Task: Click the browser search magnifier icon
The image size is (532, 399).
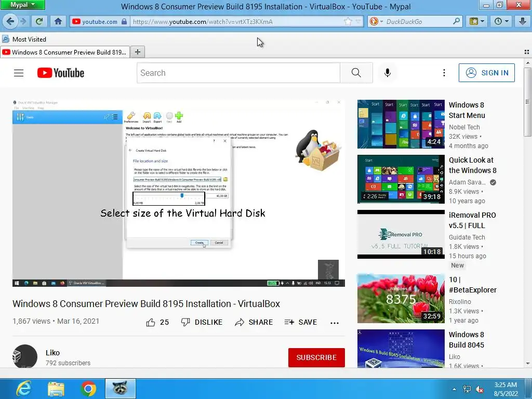Action: click(x=457, y=21)
